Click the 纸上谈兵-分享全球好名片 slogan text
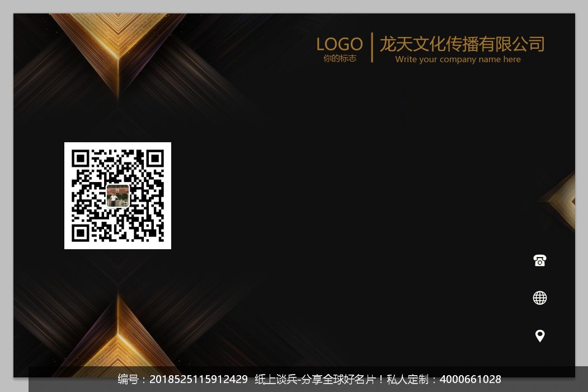 pyautogui.click(x=315, y=379)
